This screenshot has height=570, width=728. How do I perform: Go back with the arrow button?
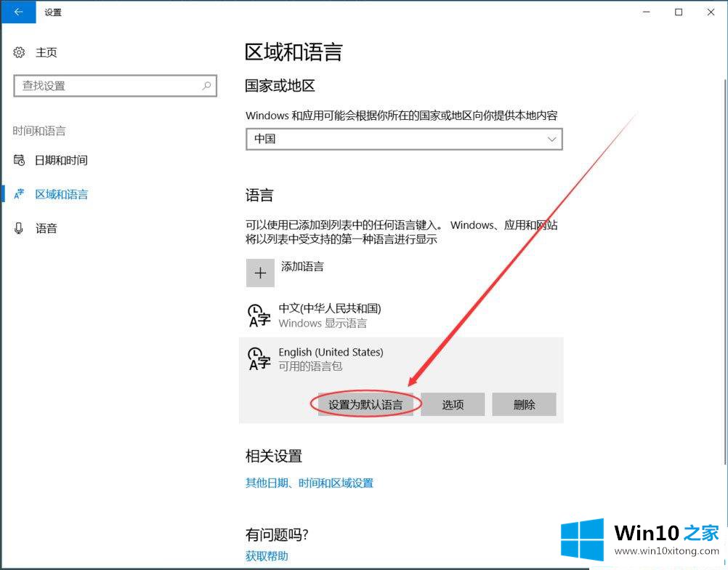pyautogui.click(x=19, y=12)
